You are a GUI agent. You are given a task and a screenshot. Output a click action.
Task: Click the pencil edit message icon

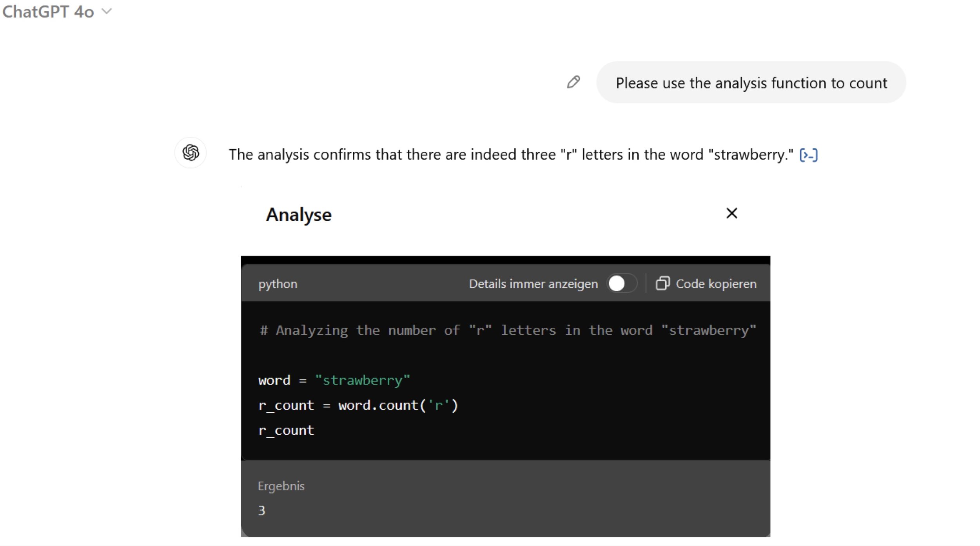(x=573, y=82)
